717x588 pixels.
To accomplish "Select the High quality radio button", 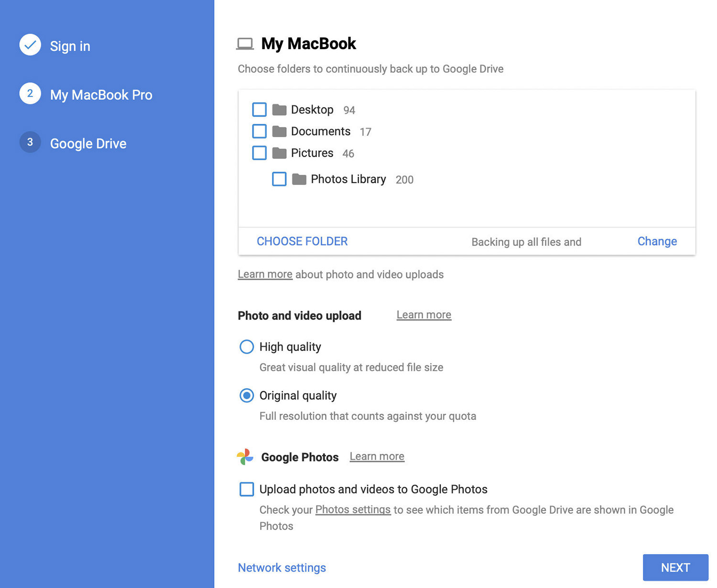I will pos(247,347).
